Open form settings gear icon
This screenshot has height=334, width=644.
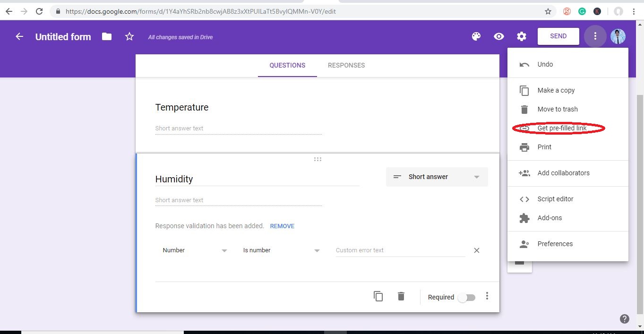pos(522,36)
